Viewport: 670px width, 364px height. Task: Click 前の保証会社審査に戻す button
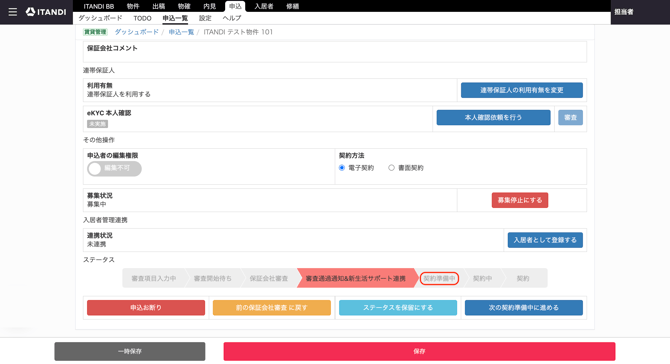point(272,308)
